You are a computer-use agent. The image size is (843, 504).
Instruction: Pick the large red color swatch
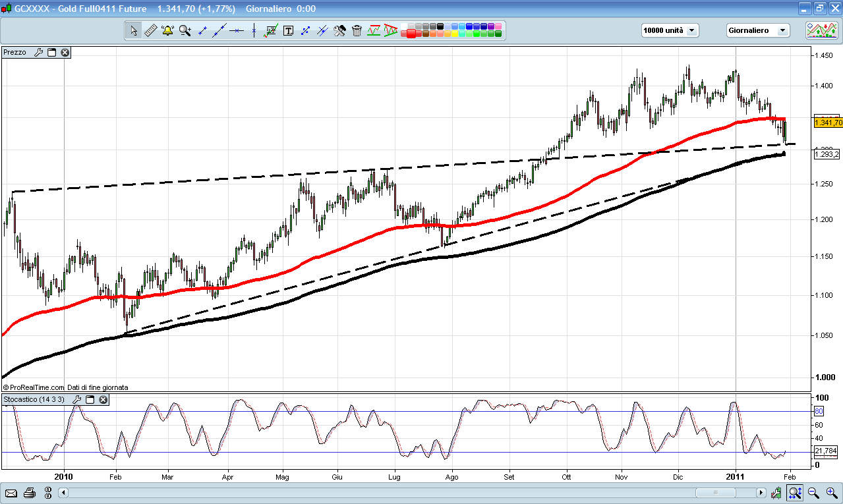point(411,33)
